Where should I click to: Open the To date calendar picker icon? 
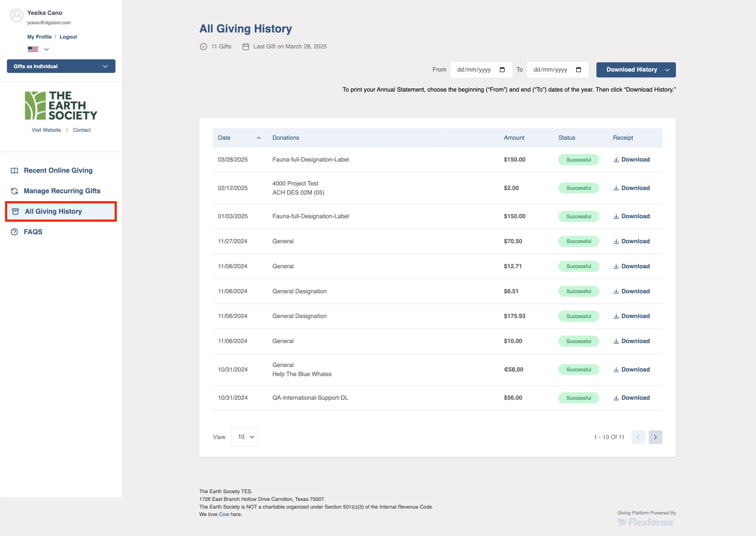578,70
